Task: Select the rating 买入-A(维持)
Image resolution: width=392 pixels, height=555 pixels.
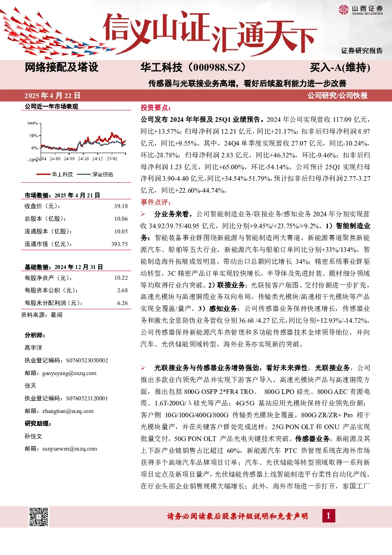Action: (x=340, y=68)
